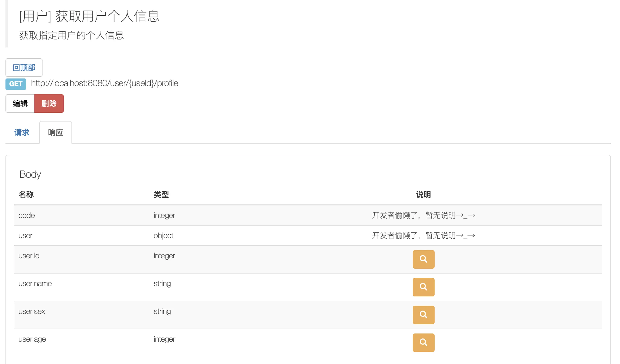Click the 名称 column header
The height and width of the screenshot is (364, 620).
click(26, 194)
